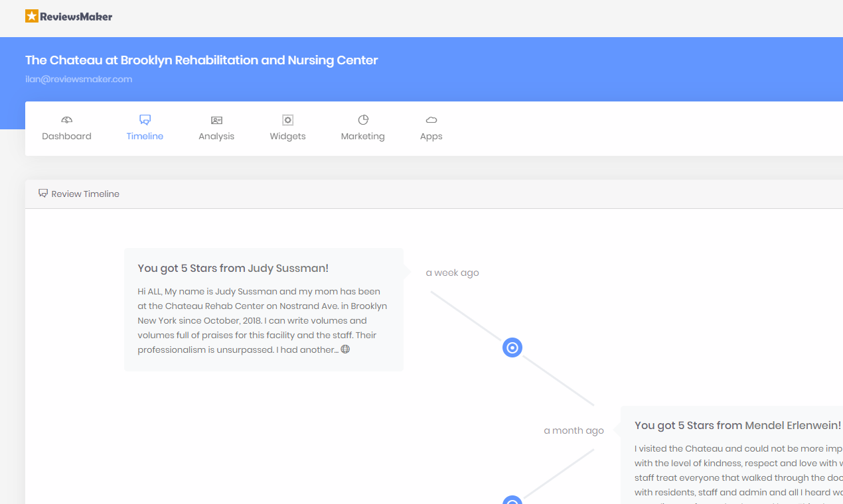Click the ReviewsMaker star logo
843x504 pixels.
point(32,16)
